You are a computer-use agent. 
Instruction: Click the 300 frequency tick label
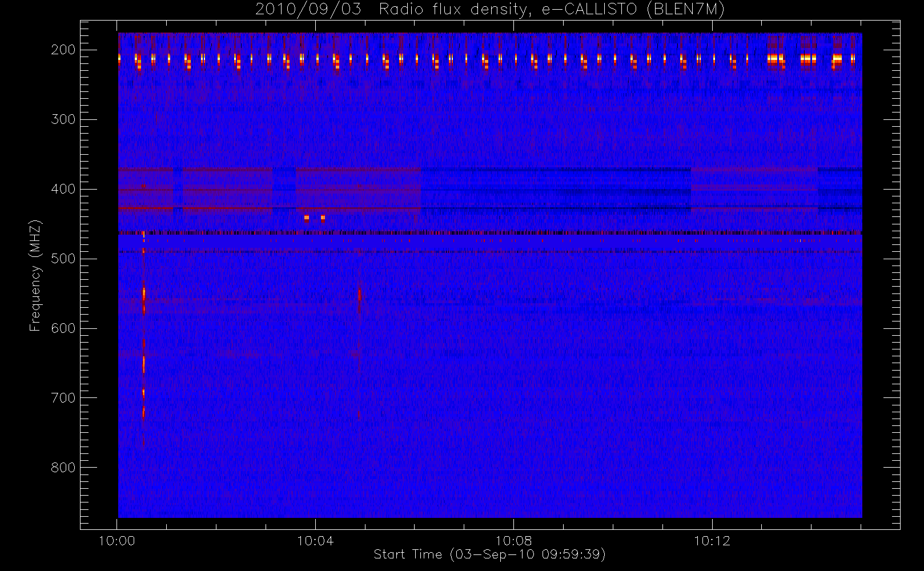coord(63,119)
